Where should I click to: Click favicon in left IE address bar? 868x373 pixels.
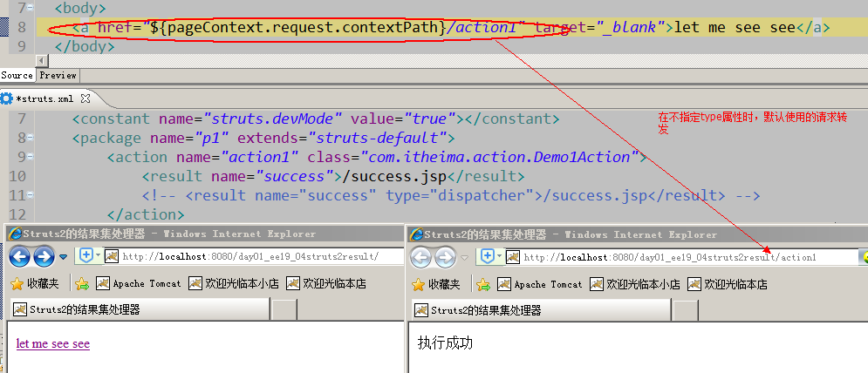[x=112, y=256]
